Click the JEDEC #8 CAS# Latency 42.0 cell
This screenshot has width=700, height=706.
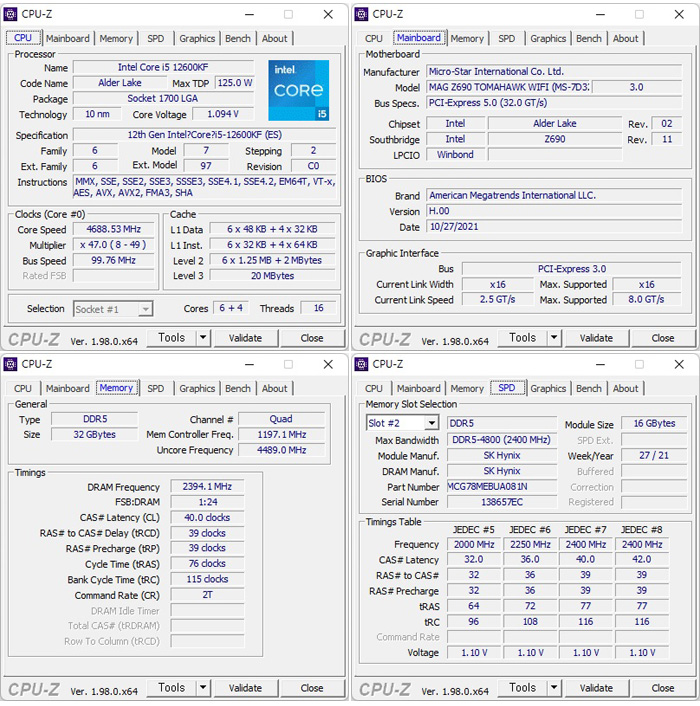[642, 560]
